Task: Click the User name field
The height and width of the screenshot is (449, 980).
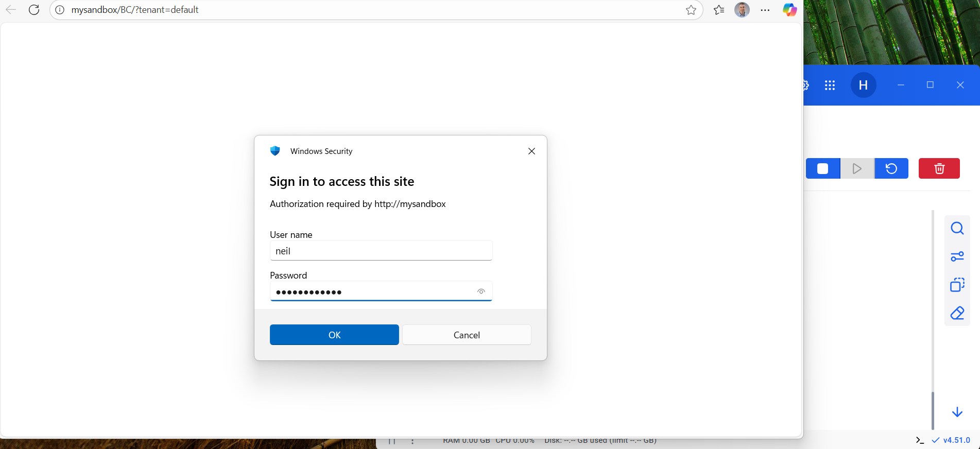Action: coord(381,251)
